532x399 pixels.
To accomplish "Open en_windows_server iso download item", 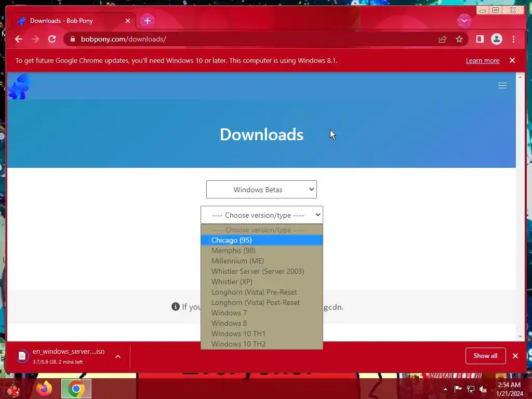I will 61,356.
